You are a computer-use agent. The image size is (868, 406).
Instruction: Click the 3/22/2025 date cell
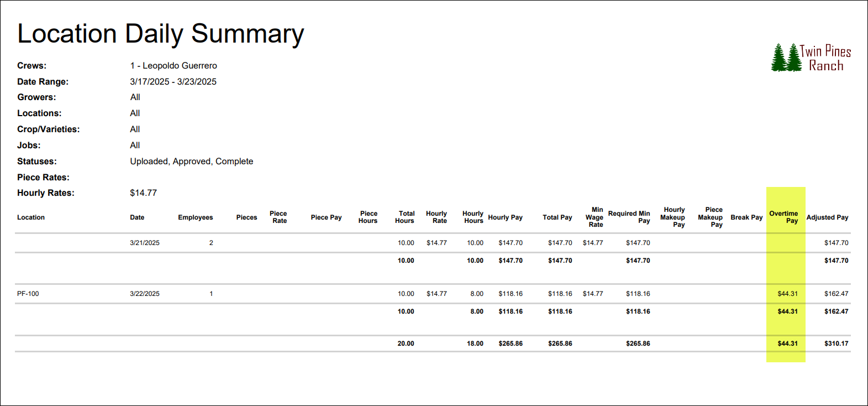[145, 294]
